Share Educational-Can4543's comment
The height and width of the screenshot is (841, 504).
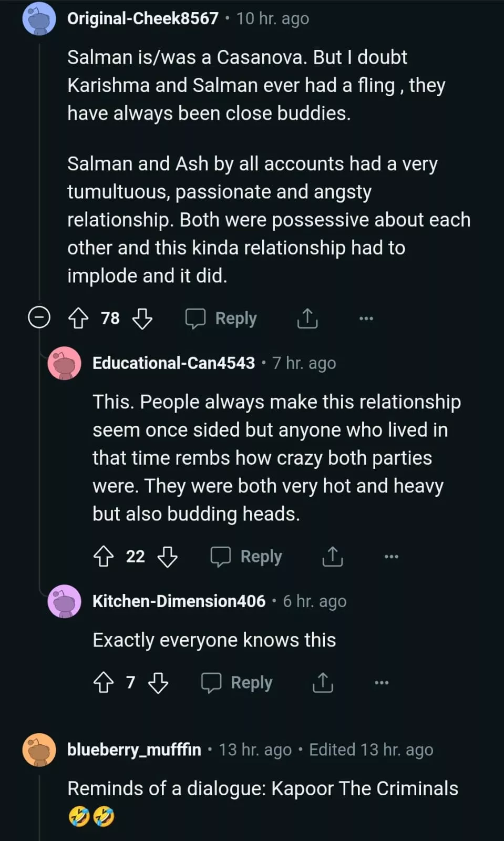tap(332, 557)
